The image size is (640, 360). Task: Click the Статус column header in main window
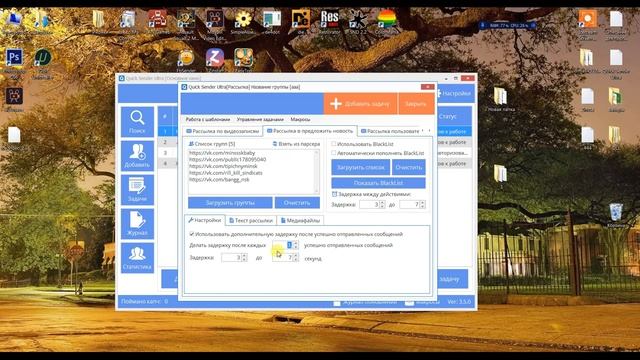[453, 116]
